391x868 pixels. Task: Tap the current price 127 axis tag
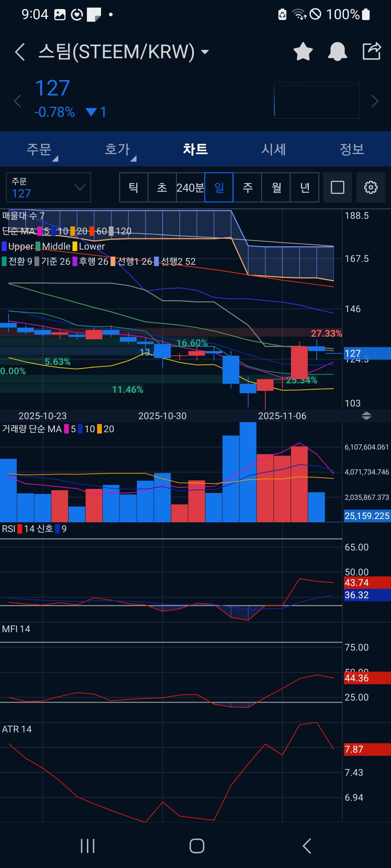click(367, 353)
